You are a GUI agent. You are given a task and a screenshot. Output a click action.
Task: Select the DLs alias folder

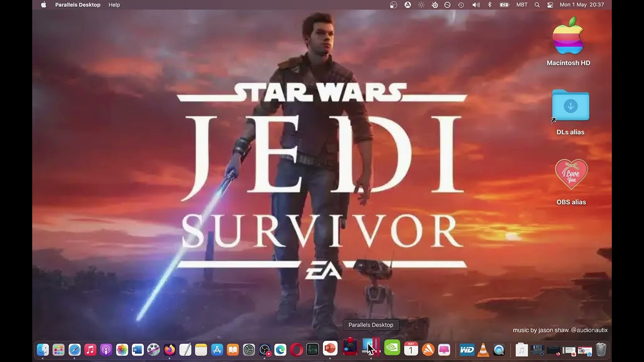coord(570,113)
